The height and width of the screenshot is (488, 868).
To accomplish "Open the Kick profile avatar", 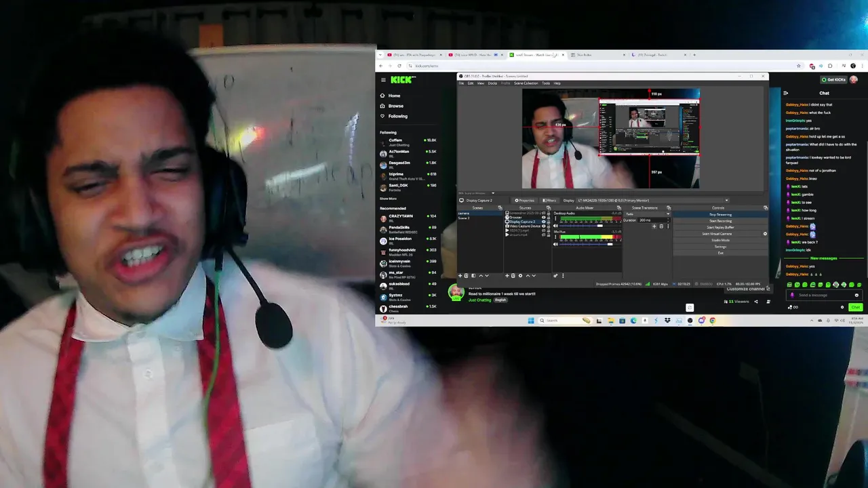I will click(854, 79).
